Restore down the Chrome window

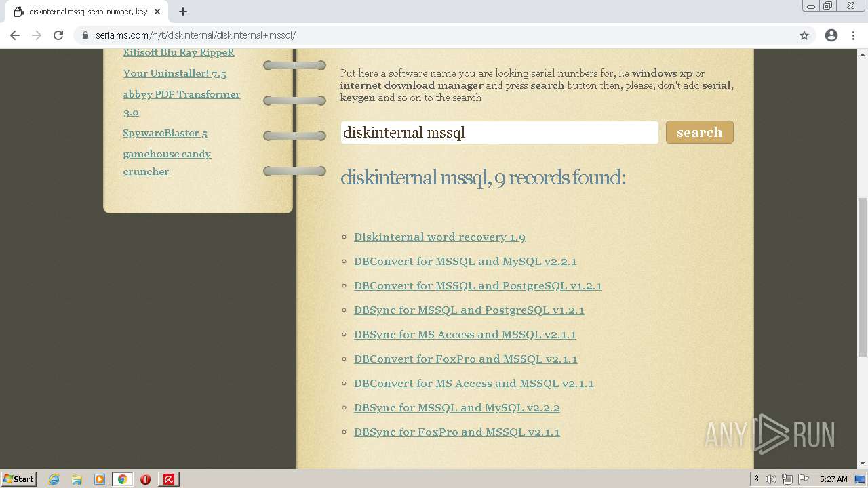(828, 6)
